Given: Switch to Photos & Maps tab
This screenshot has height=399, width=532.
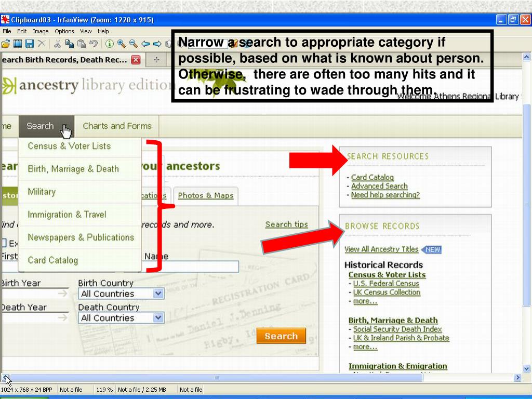Looking at the screenshot, I should 206,196.
